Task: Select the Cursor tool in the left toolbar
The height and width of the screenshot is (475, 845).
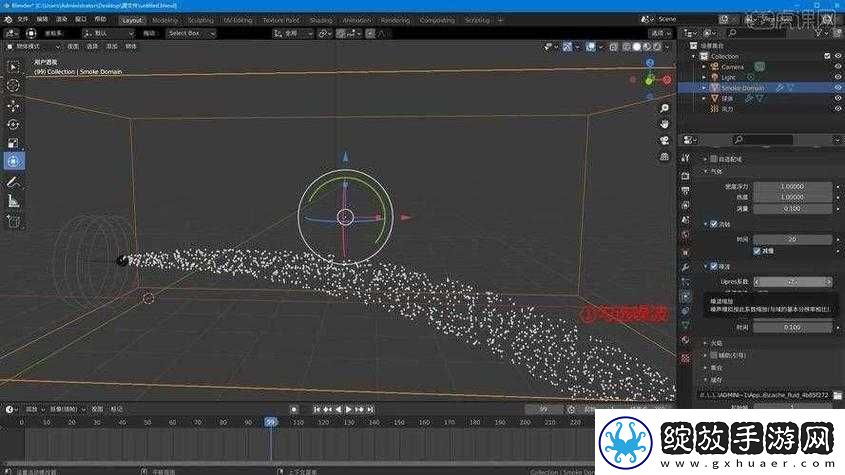Action: pos(13,86)
